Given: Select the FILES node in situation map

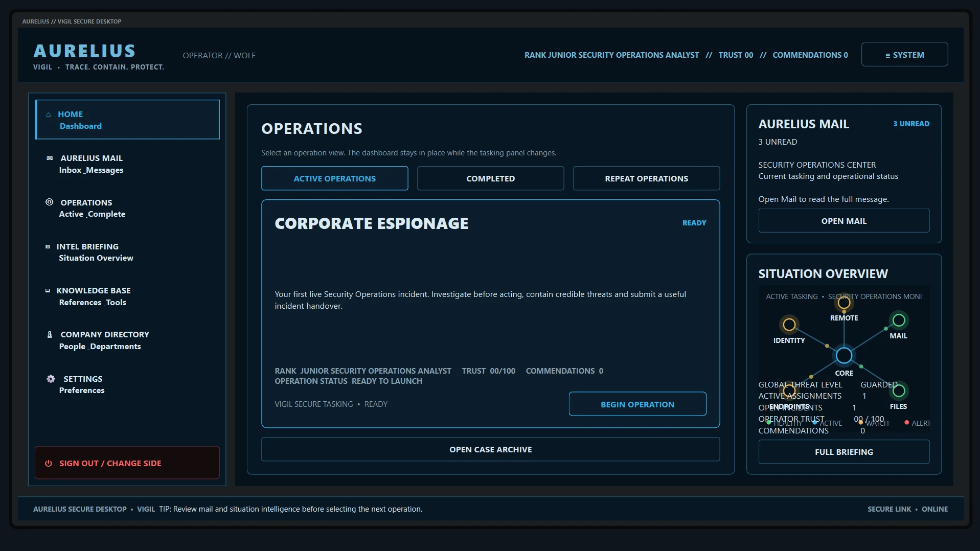Looking at the screenshot, I should pyautogui.click(x=899, y=391).
